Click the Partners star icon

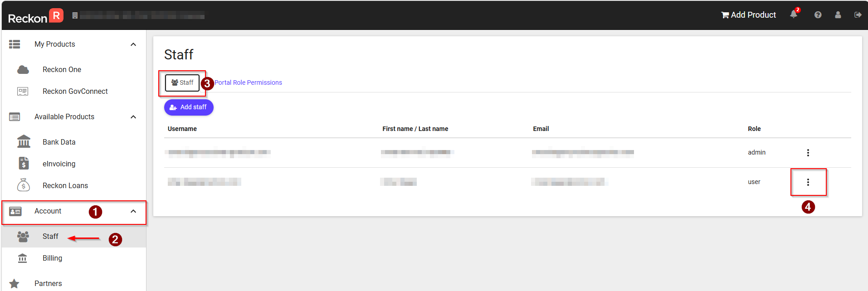tap(15, 284)
